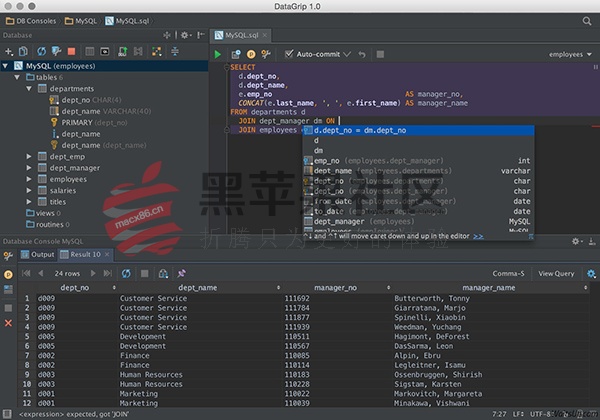Image resolution: width=600 pixels, height=420 pixels.
Task: Open Database Console panel gear settings
Action: [x=576, y=241]
